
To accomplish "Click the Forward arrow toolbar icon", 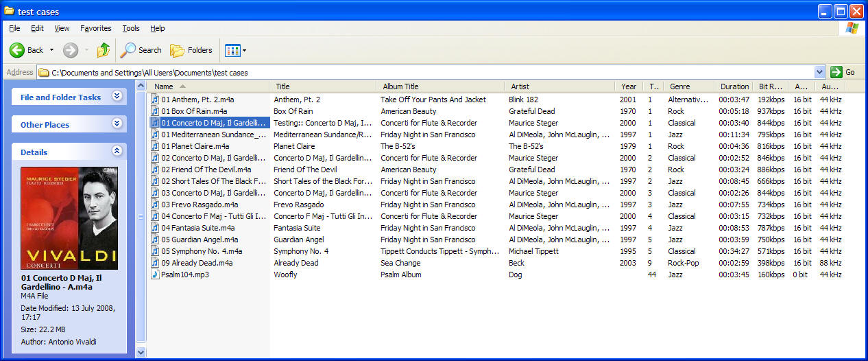I will (x=71, y=49).
